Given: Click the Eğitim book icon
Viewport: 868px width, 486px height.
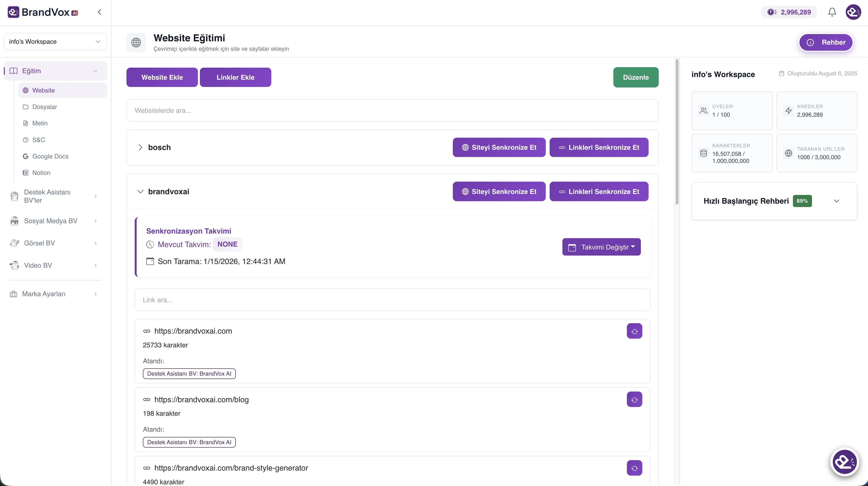Looking at the screenshot, I should 14,71.
